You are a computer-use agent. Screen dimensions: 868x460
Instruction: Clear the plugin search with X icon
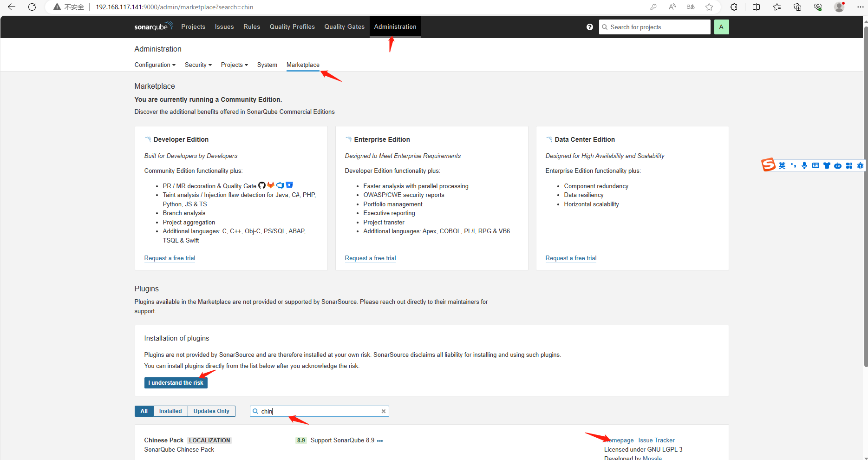(x=384, y=411)
